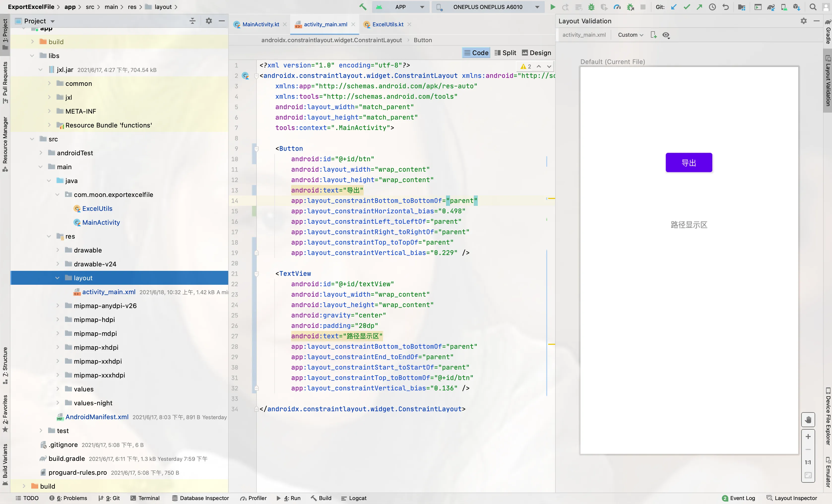Select the pan hand tool in preview
This screenshot has width=832, height=504.
pyautogui.click(x=808, y=420)
